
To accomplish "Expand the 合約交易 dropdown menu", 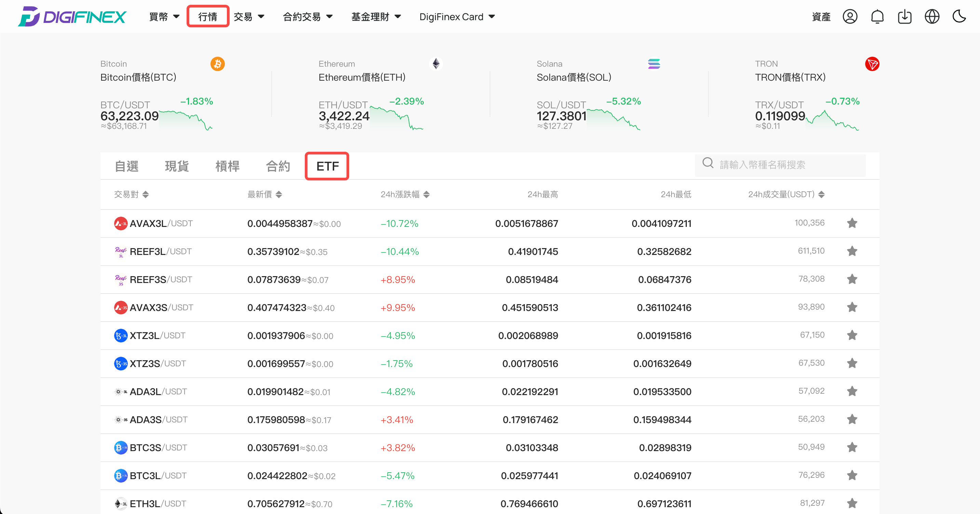I will [x=308, y=17].
